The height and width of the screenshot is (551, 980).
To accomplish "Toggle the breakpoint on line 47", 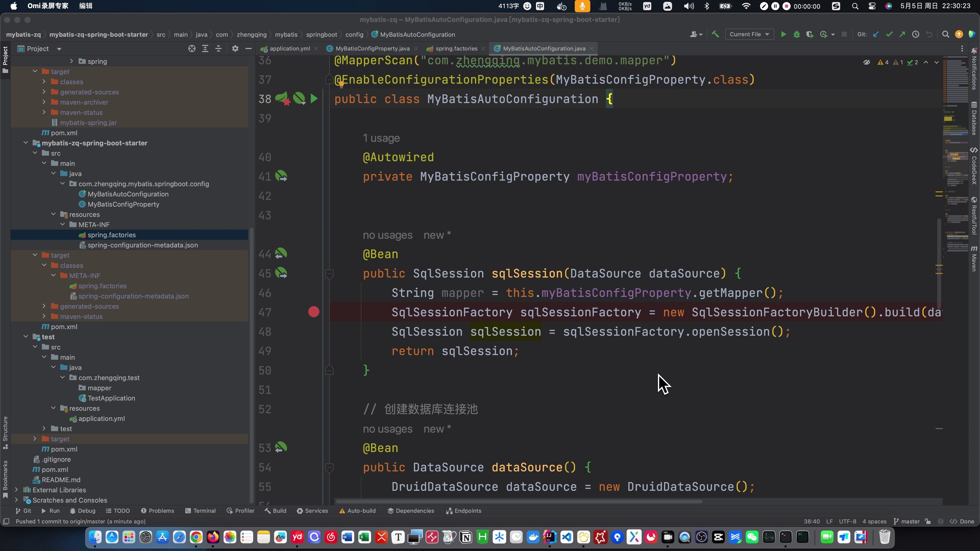I will (x=314, y=312).
